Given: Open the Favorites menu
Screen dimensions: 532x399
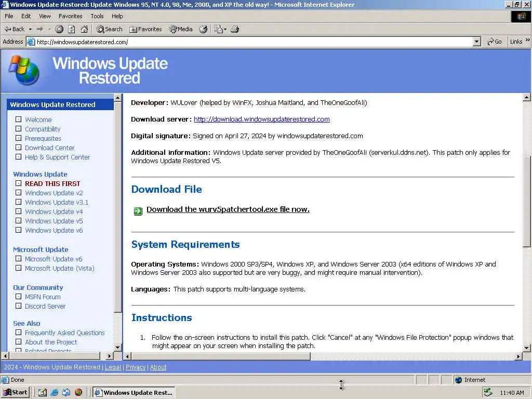Looking at the screenshot, I should pyautogui.click(x=70, y=16).
